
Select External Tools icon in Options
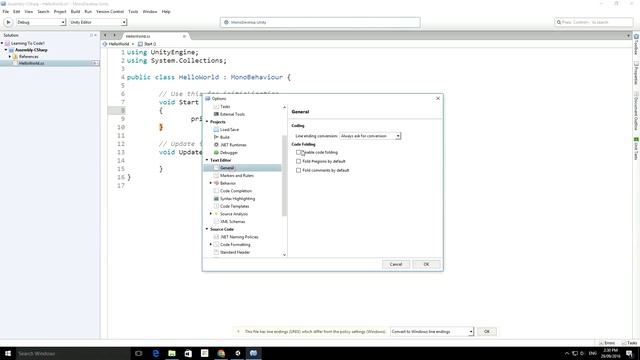pyautogui.click(x=216, y=114)
